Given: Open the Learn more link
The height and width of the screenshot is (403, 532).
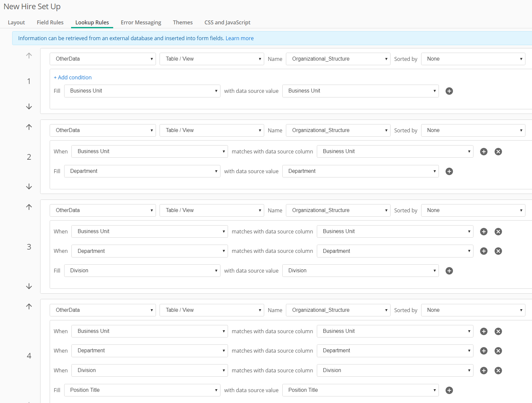Looking at the screenshot, I should pyautogui.click(x=240, y=38).
